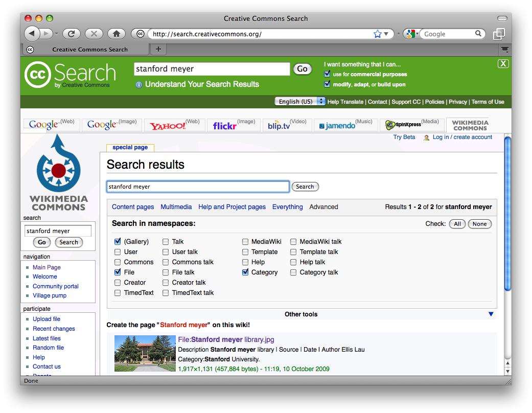This screenshot has width=532, height=413.
Task: Click the red Stanford meyer create page link
Action: click(x=183, y=325)
